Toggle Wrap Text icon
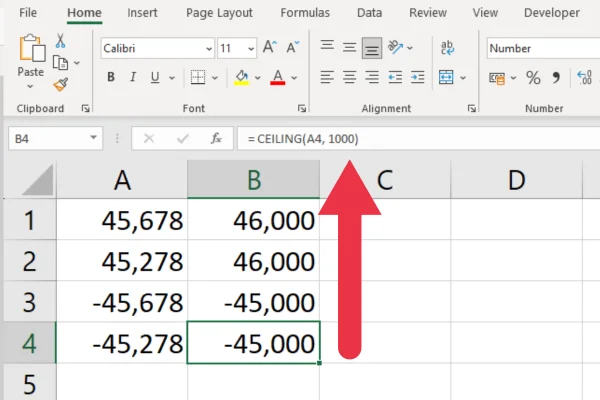 click(447, 47)
